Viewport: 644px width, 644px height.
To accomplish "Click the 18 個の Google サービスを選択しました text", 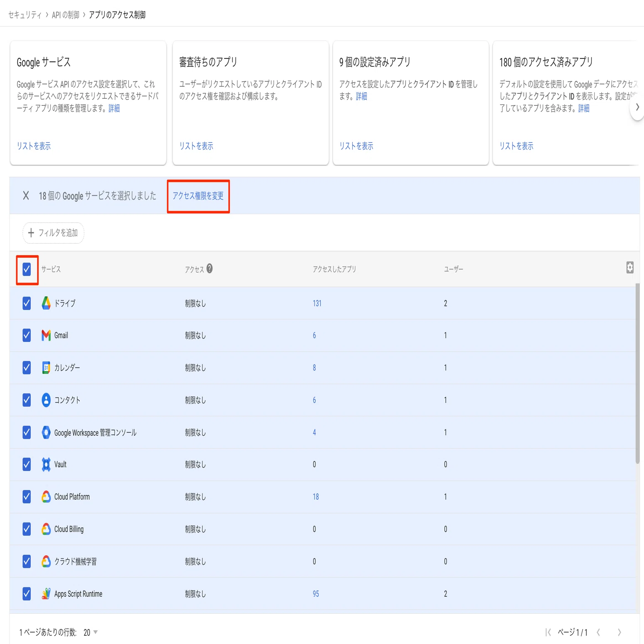I will pos(98,196).
